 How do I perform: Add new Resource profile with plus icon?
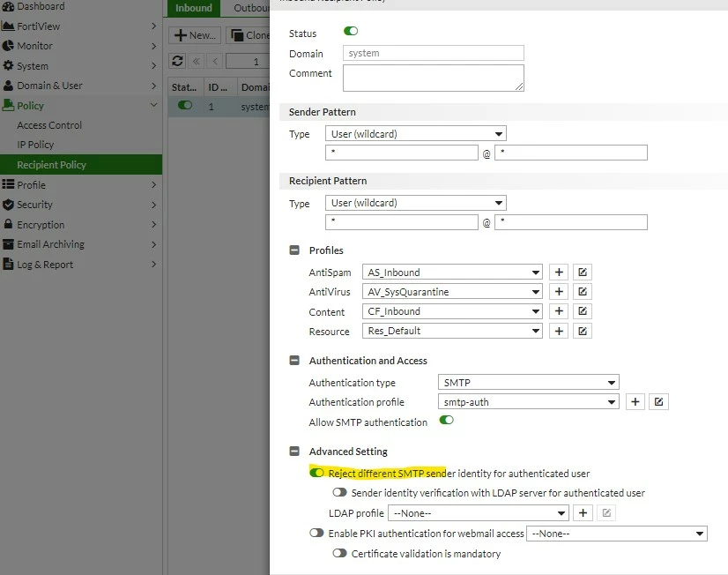click(x=559, y=331)
